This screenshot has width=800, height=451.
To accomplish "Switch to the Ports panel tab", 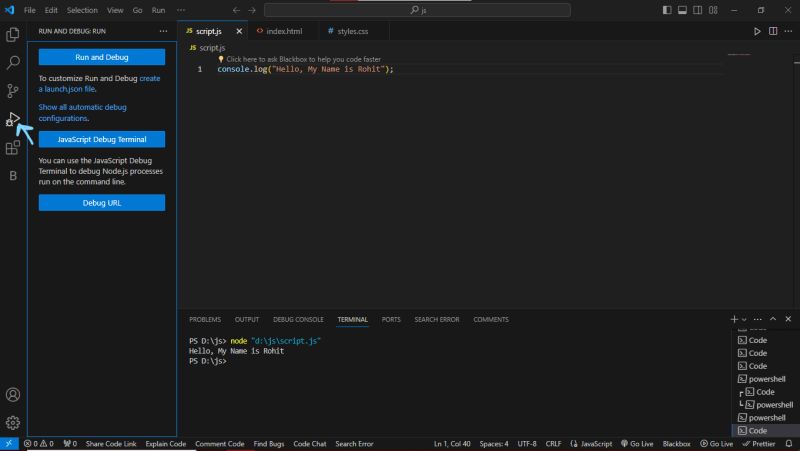I will coord(391,319).
